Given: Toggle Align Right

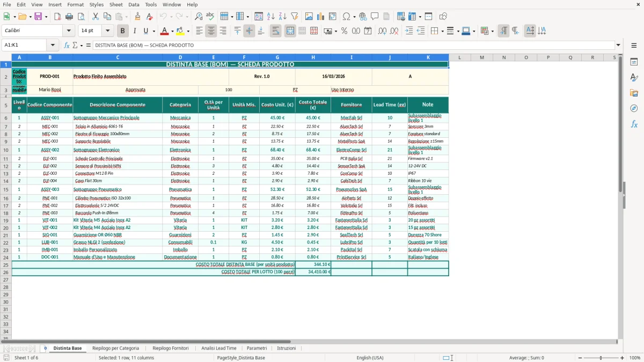Looking at the screenshot, I should (223, 31).
